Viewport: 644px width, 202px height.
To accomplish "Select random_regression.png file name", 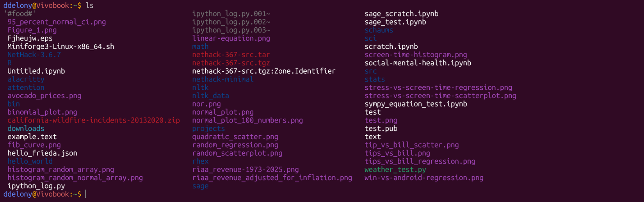I will [235, 145].
